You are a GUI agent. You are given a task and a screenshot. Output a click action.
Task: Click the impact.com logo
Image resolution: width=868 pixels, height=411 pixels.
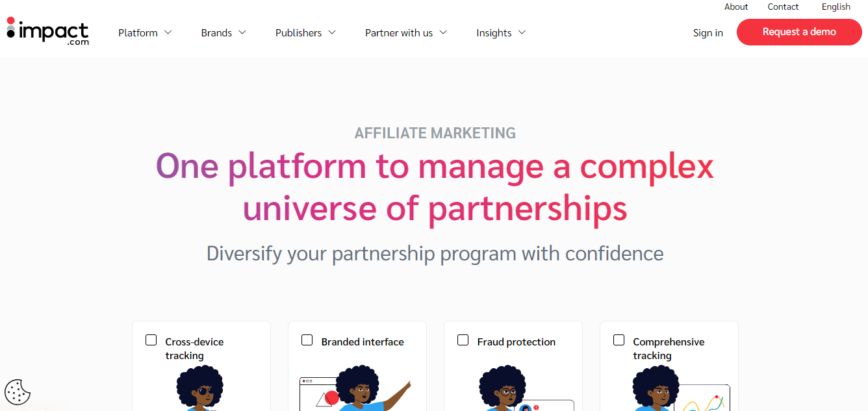47,31
